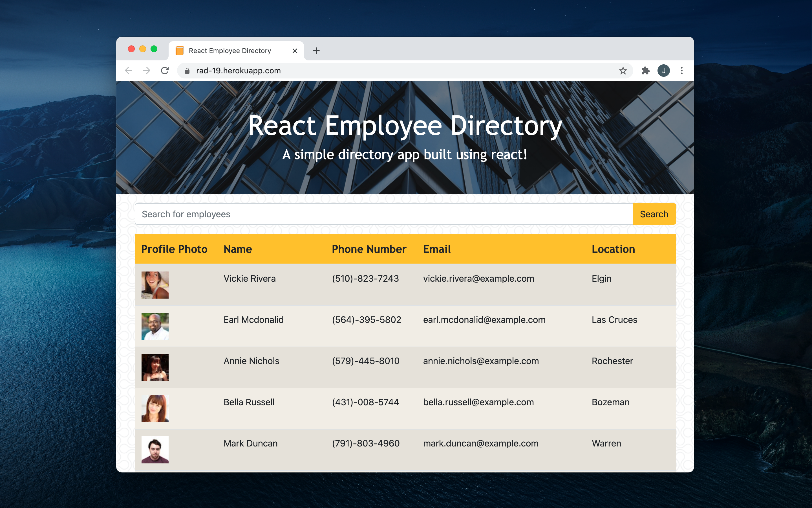Click phone number (791)-803-4960
The height and width of the screenshot is (508, 812).
tap(366, 443)
